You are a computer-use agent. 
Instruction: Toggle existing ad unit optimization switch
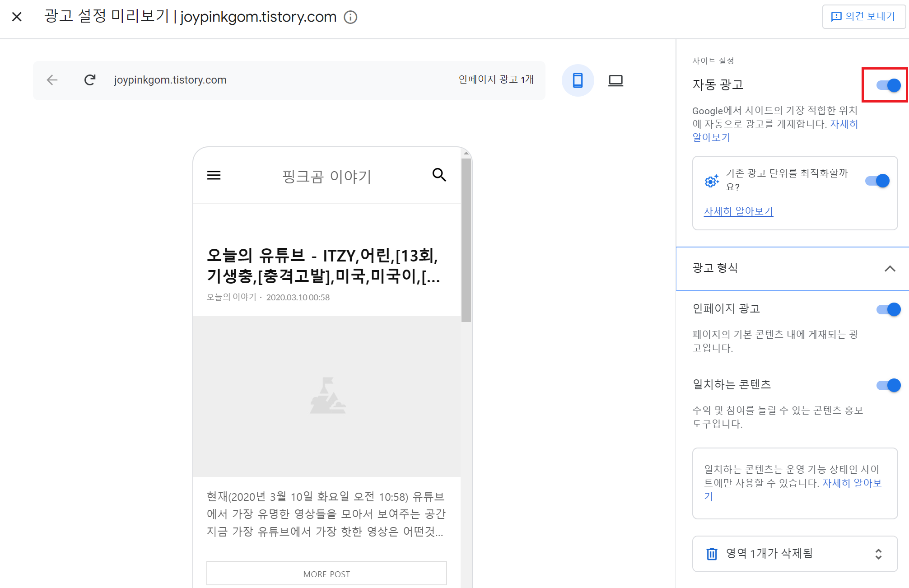tap(877, 181)
